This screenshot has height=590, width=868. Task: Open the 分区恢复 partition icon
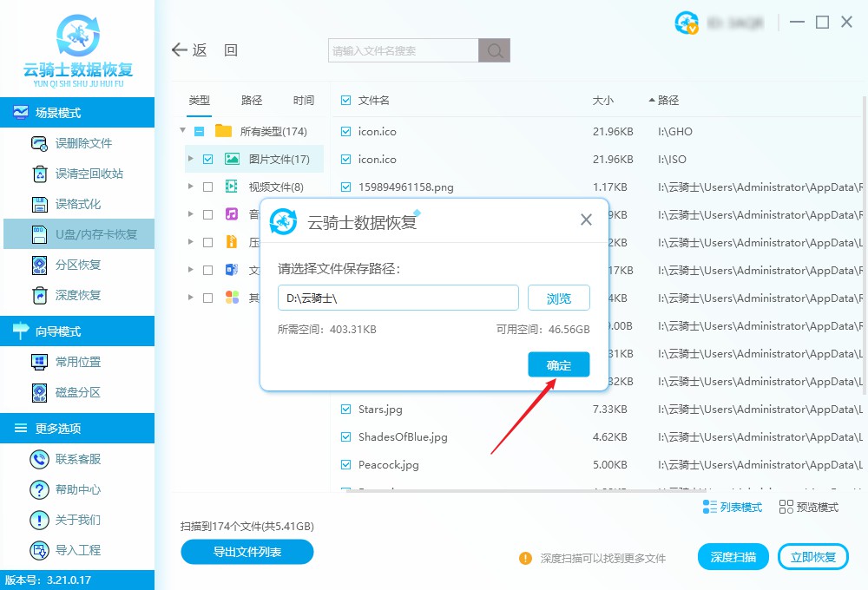(x=39, y=265)
